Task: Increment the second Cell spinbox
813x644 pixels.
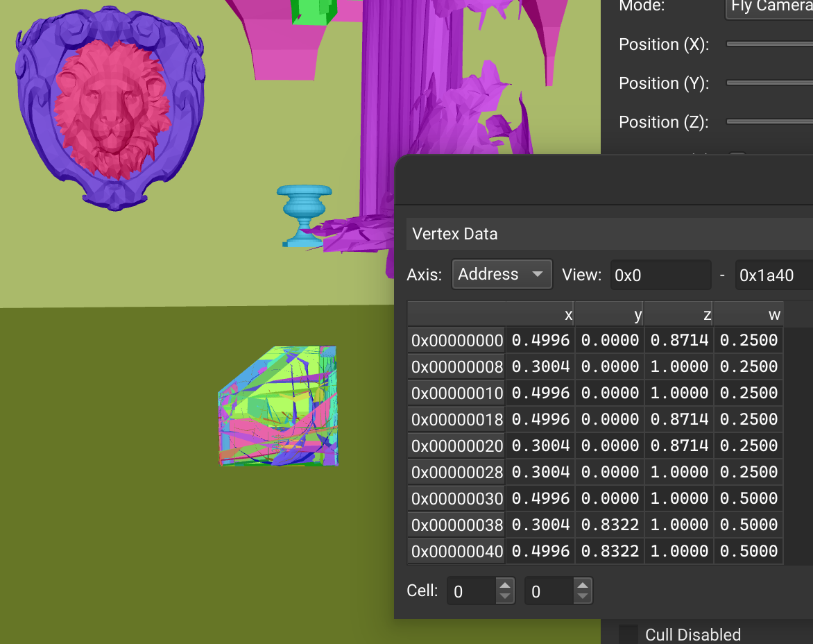Action: [583, 585]
